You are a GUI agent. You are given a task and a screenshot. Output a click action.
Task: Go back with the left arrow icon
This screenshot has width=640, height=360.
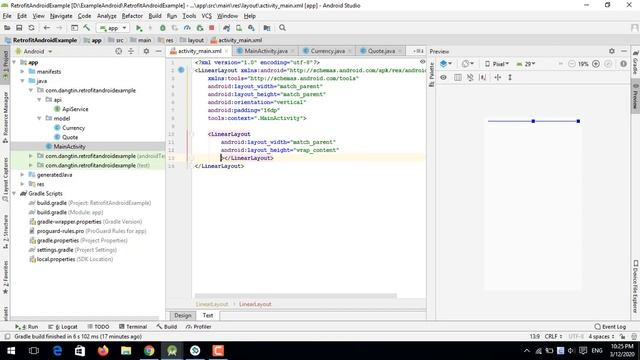[x=47, y=28]
